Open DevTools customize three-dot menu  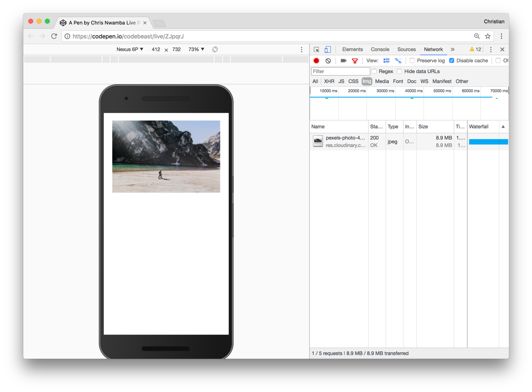tap(491, 49)
